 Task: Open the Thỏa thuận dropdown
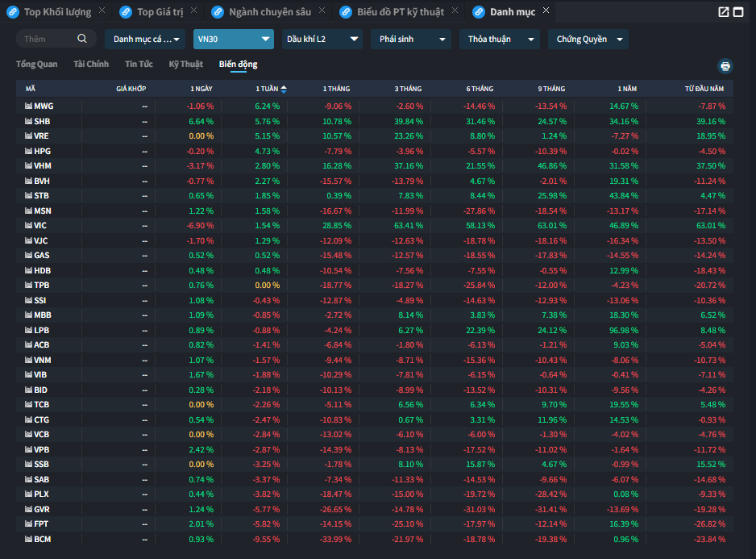[x=500, y=39]
